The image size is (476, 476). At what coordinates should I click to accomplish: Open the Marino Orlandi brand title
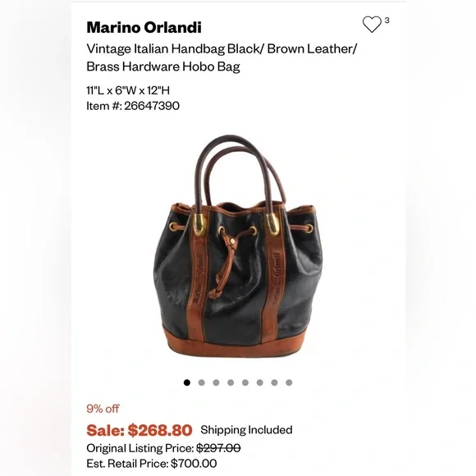click(x=144, y=27)
